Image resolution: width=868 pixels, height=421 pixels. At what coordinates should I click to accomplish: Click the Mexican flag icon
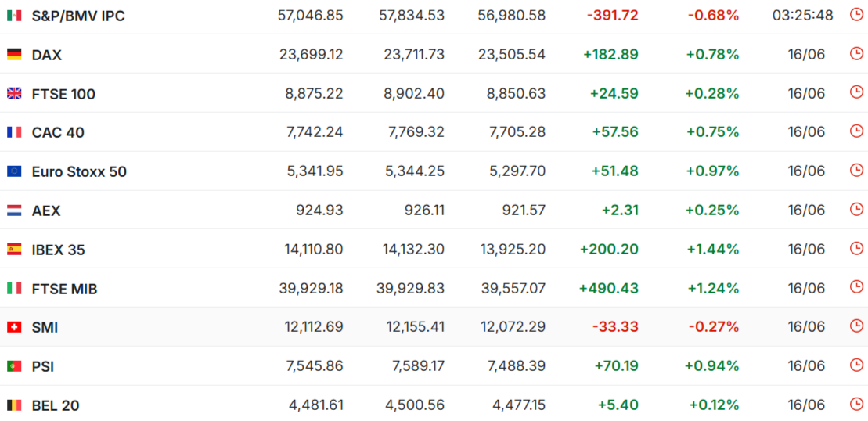click(14, 16)
